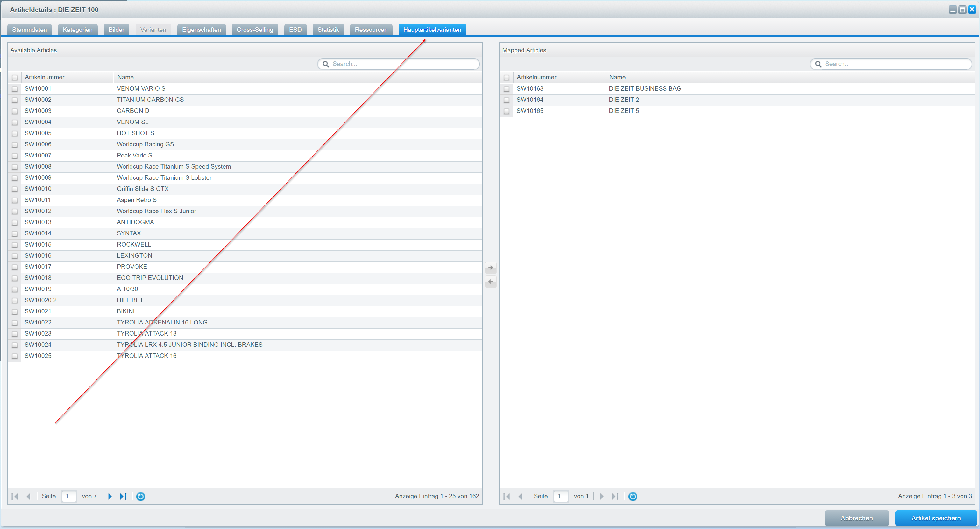Select all Mapped Articles via header checkbox
The image size is (980, 529).
(506, 78)
